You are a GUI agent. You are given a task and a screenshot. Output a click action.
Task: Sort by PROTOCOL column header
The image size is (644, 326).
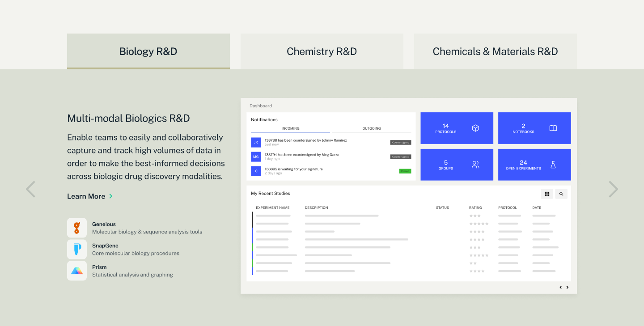point(508,208)
